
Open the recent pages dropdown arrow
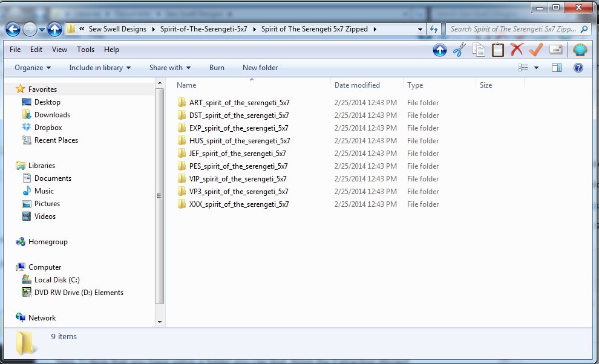pos(42,30)
